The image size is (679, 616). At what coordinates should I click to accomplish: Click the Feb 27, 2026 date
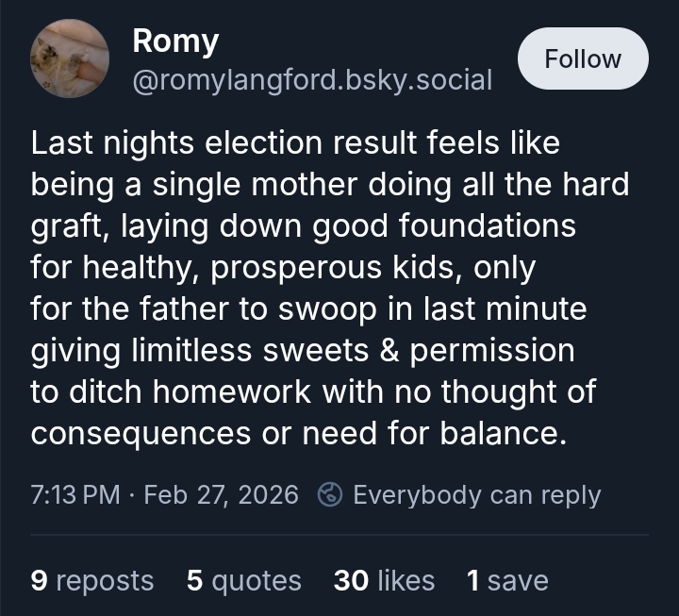(221, 494)
